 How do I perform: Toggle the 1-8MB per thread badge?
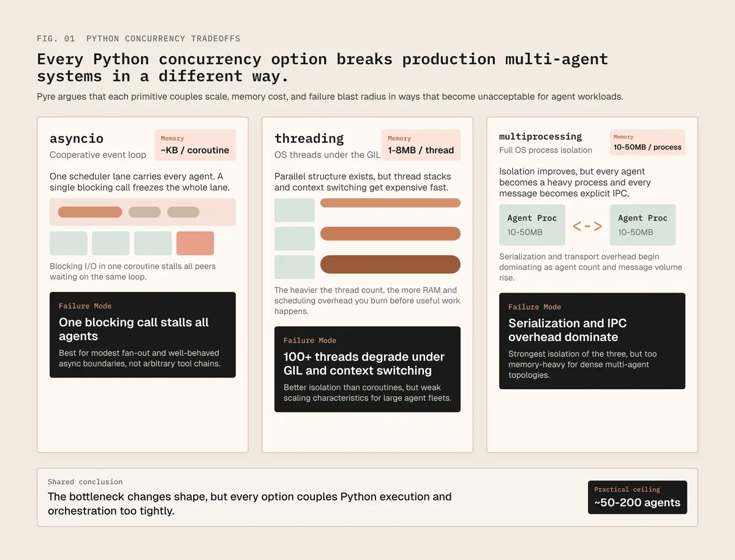coord(421,145)
